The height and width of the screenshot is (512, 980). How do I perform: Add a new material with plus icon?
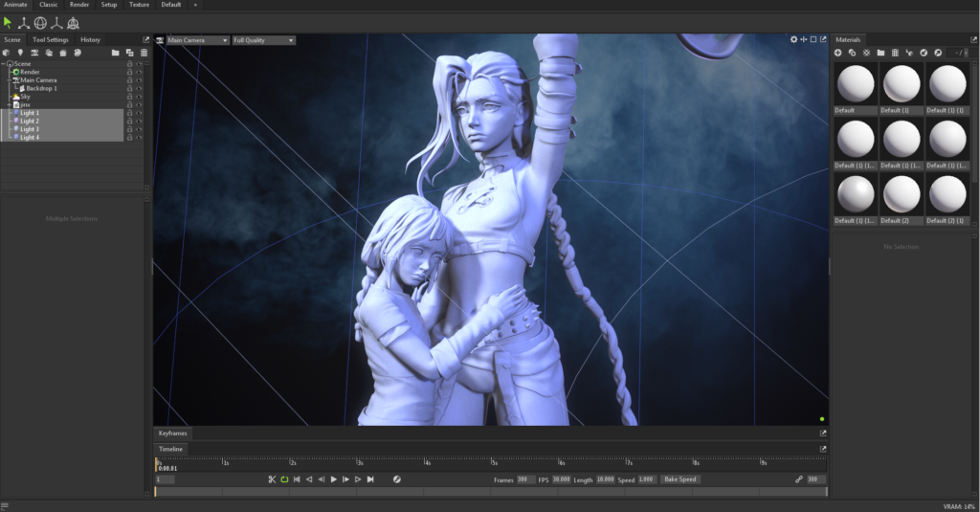[x=837, y=53]
